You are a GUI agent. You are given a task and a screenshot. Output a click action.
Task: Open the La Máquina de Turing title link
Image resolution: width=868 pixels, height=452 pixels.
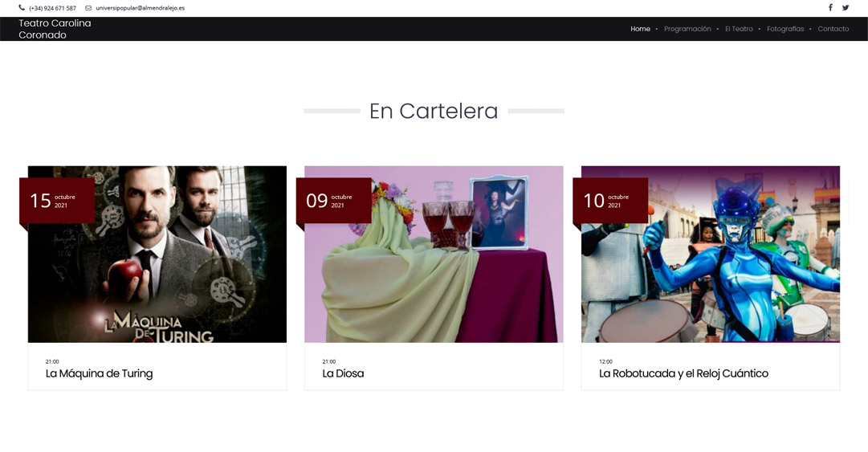click(x=99, y=373)
